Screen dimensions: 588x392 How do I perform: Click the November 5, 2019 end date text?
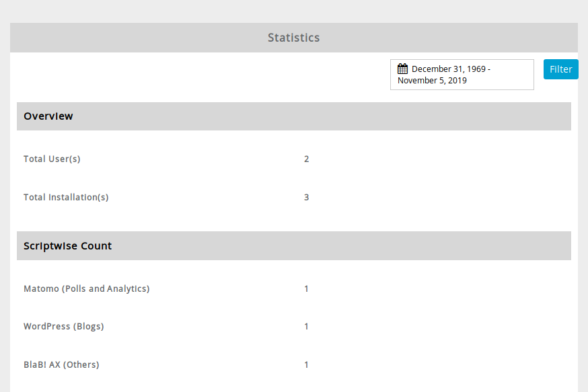pos(432,81)
